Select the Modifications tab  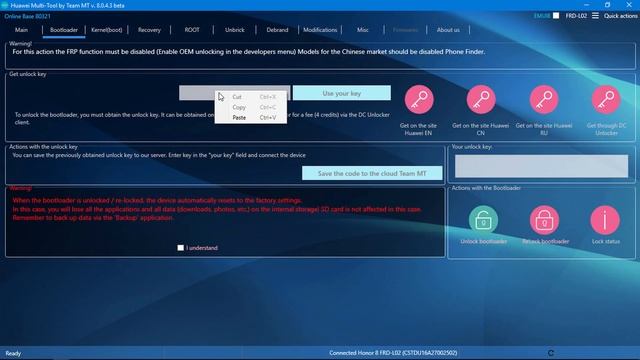point(320,30)
